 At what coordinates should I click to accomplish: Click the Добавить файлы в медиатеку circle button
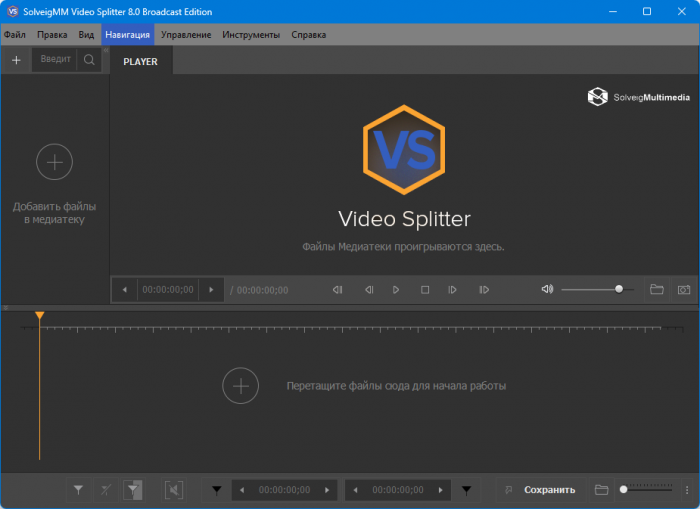54,162
